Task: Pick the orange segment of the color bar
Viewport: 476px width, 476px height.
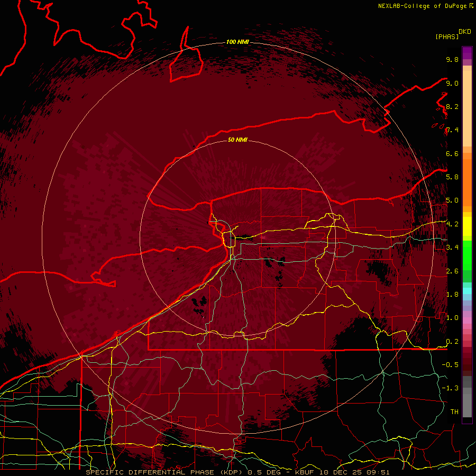Action: click(x=467, y=182)
